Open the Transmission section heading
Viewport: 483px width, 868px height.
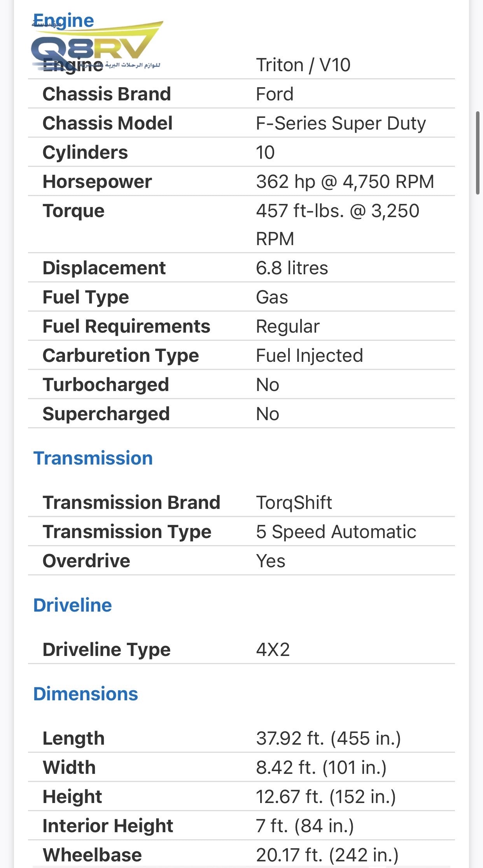click(x=93, y=458)
